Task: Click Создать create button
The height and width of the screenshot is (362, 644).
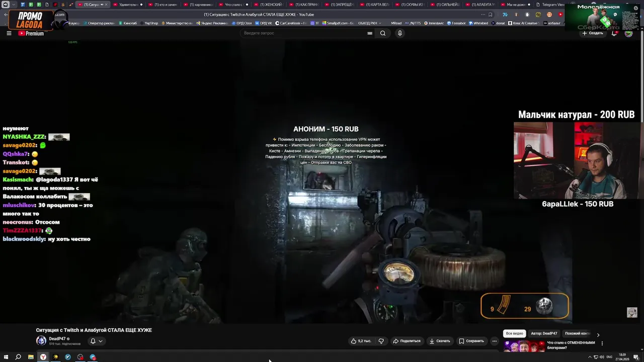Action: click(x=592, y=33)
